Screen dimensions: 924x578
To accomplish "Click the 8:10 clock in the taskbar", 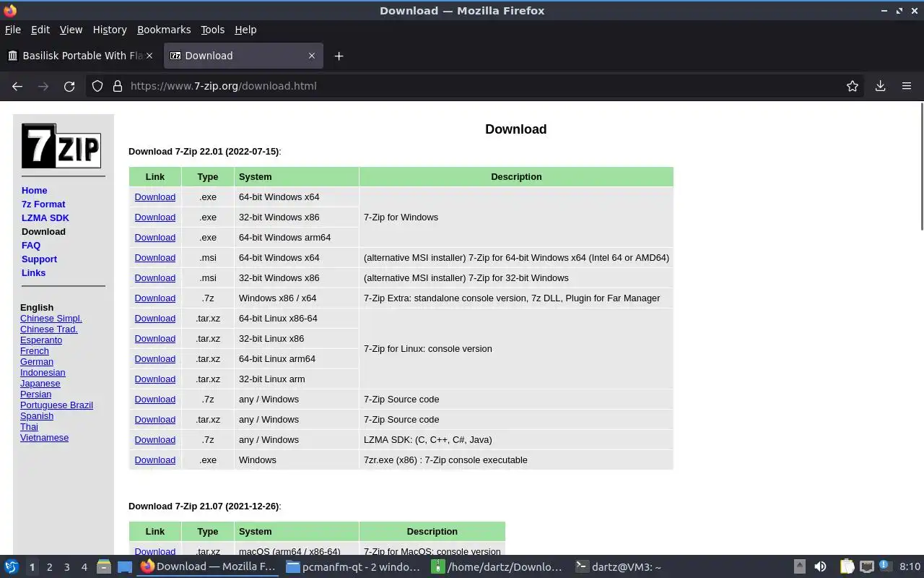I will tap(910, 567).
